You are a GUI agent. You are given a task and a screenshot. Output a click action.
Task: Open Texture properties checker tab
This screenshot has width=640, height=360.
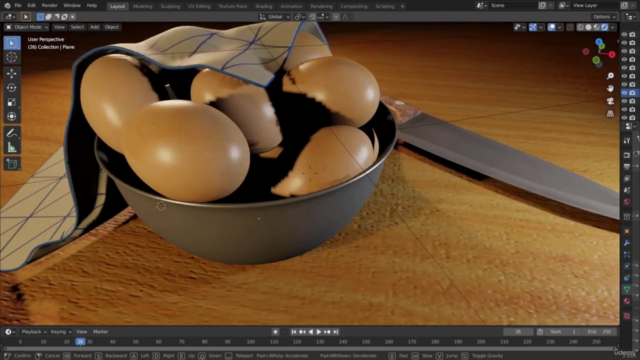(x=627, y=316)
